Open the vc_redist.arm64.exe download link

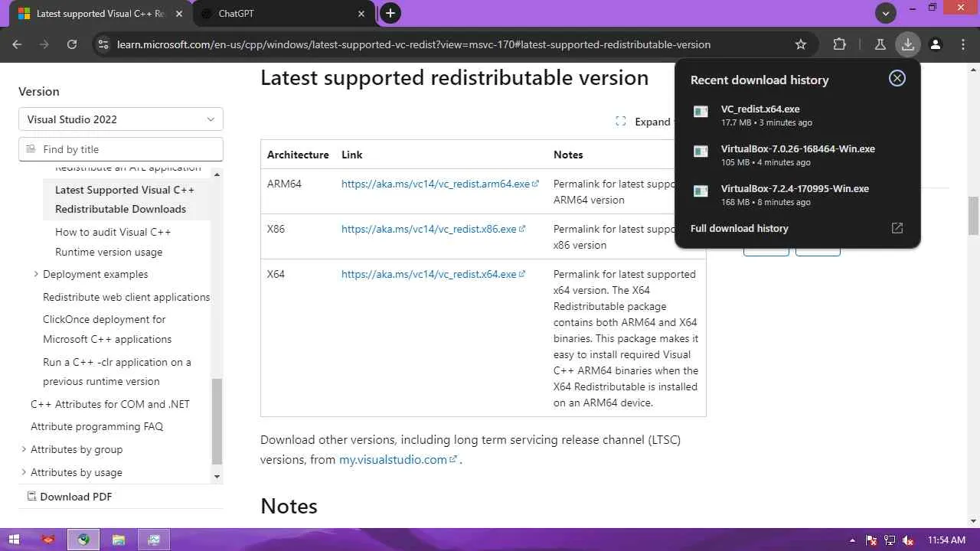pyautogui.click(x=440, y=184)
